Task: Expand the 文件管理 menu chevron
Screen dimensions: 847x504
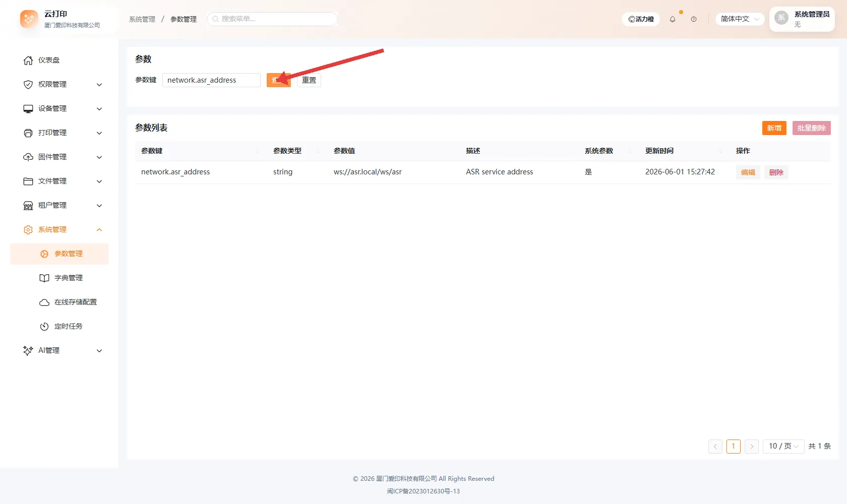Action: click(99, 181)
